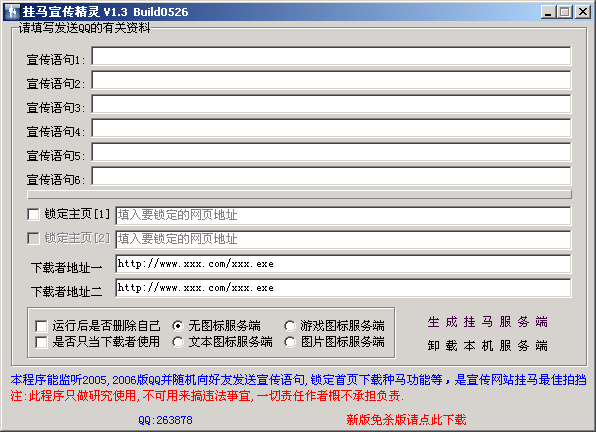Click the 宣传语句2 text field

pos(331,80)
